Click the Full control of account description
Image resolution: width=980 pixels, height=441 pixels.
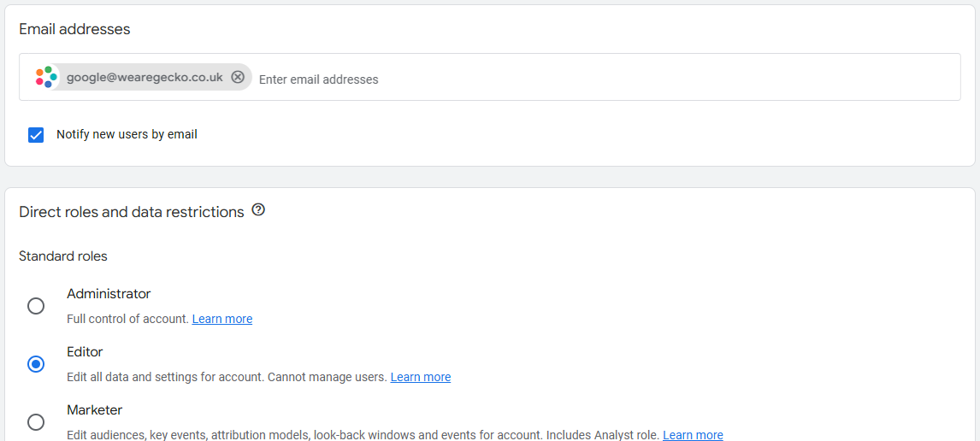(x=127, y=319)
